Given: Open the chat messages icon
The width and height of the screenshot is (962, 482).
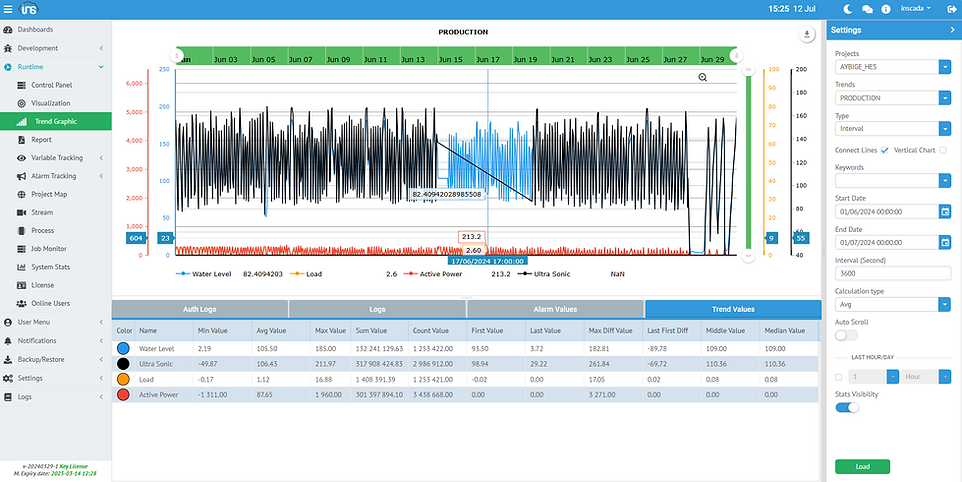Looking at the screenshot, I should point(866,8).
